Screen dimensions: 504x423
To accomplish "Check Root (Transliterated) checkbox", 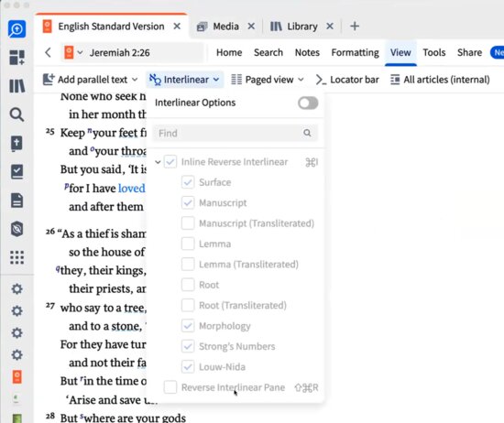I will pyautogui.click(x=188, y=305).
